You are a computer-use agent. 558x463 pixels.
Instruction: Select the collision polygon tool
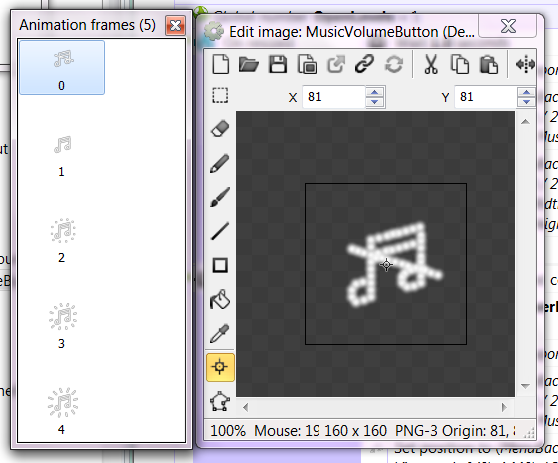click(x=220, y=401)
